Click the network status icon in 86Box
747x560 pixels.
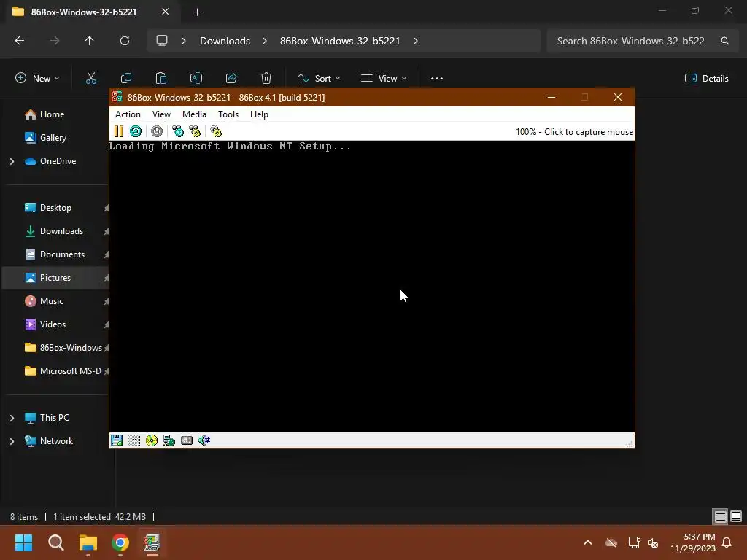(x=169, y=440)
